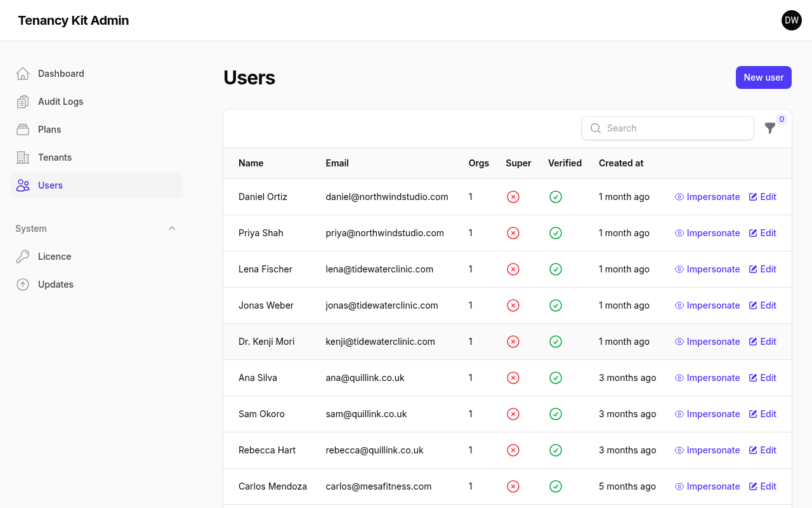This screenshot has width=812, height=508.
Task: Impersonate Ana Silva
Action: 707,378
